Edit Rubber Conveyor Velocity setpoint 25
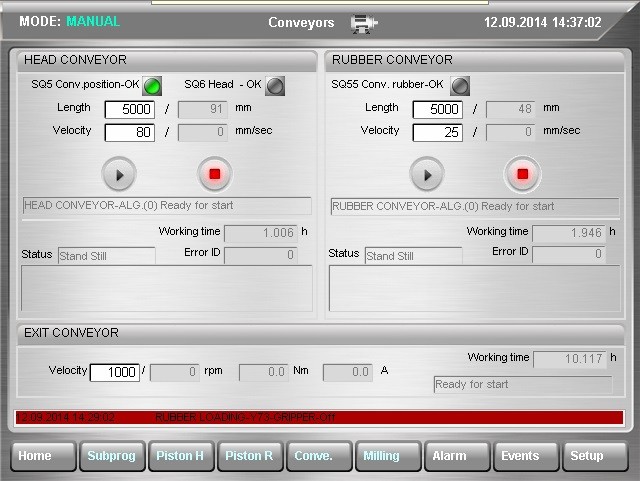This screenshot has width=640, height=481. tap(438, 132)
